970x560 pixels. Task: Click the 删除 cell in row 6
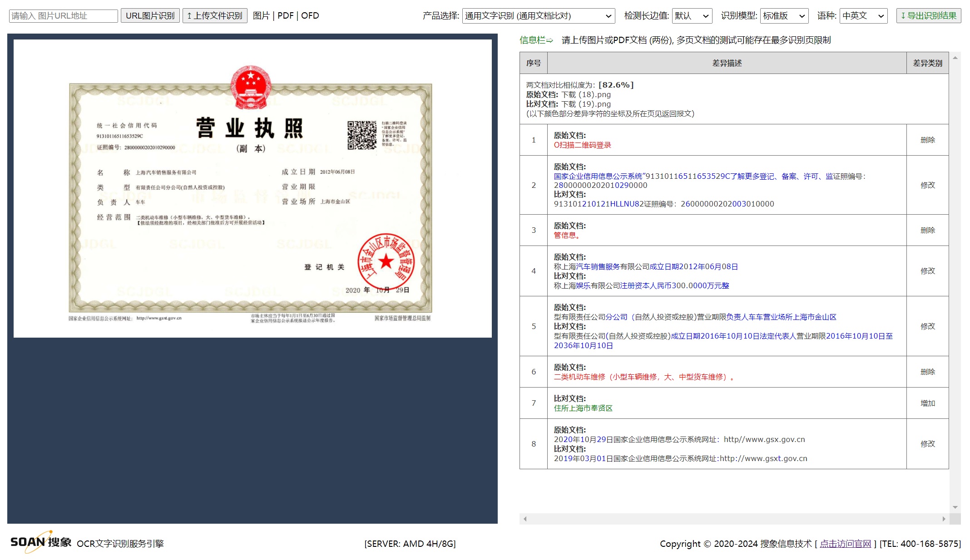pos(928,372)
